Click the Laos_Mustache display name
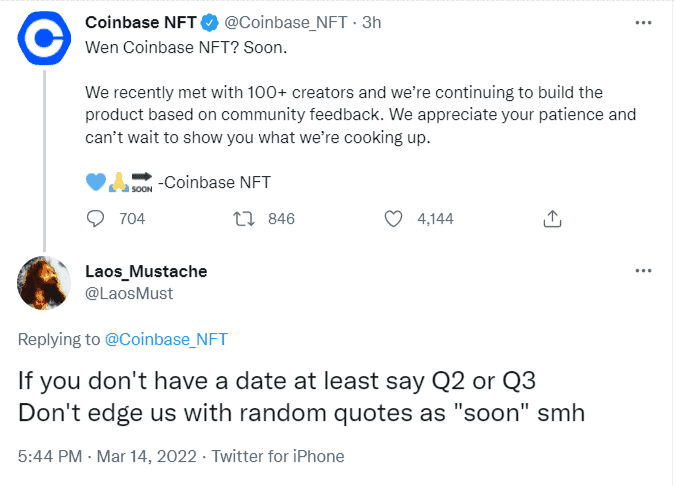 [146, 272]
